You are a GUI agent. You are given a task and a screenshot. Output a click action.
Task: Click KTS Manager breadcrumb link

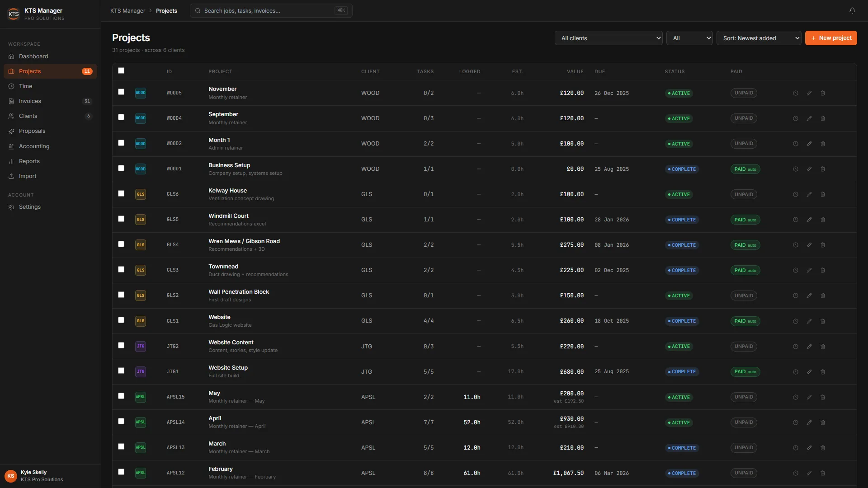tap(128, 11)
